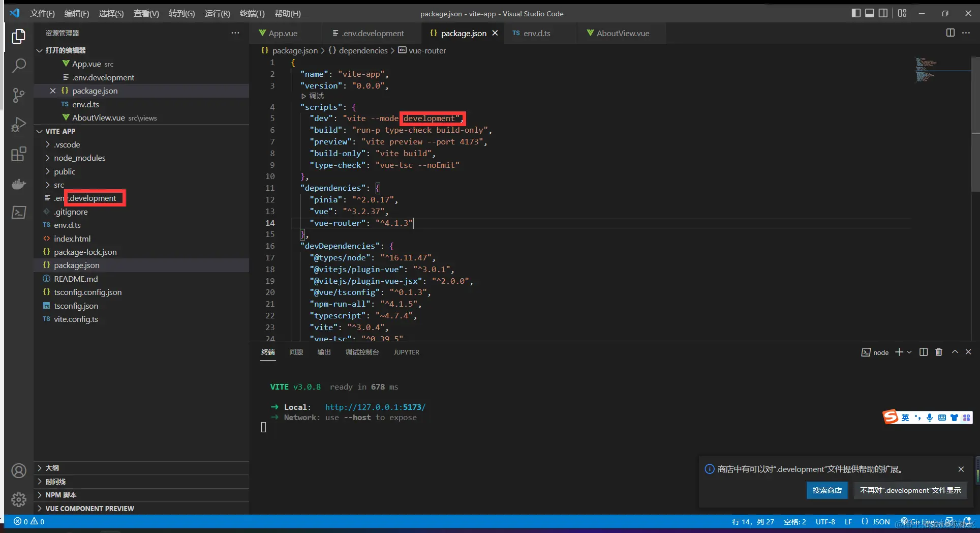The height and width of the screenshot is (533, 980).
Task: Create a new terminal with plus icon
Action: 899,352
